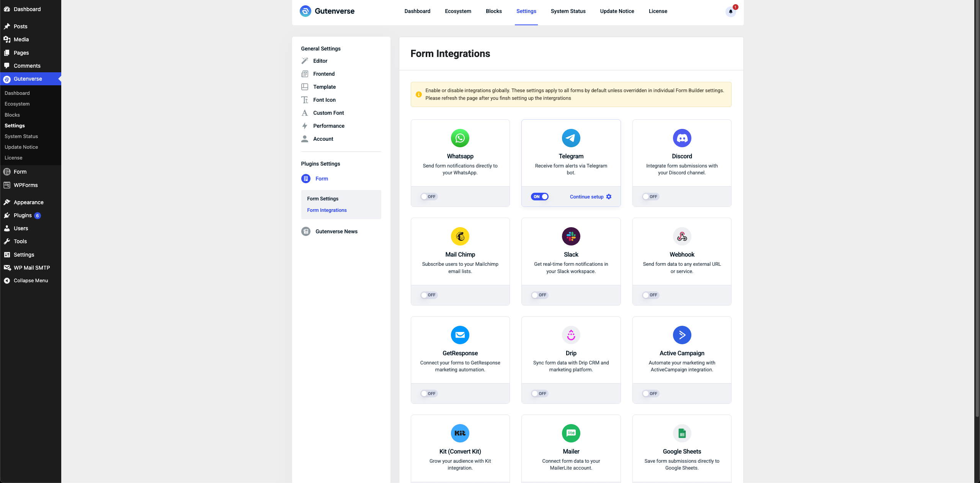980x483 pixels.
Task: Click the GetResponse integration icon
Action: tap(460, 335)
